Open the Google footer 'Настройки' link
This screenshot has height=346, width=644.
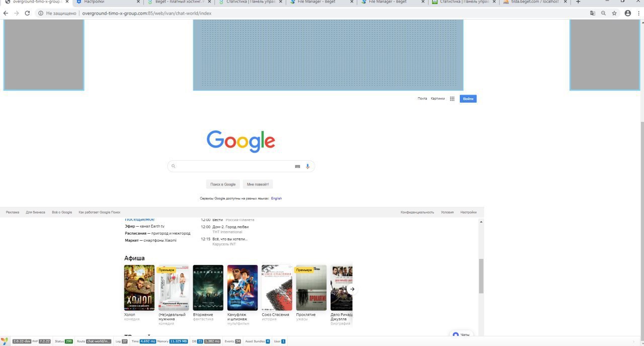point(468,213)
